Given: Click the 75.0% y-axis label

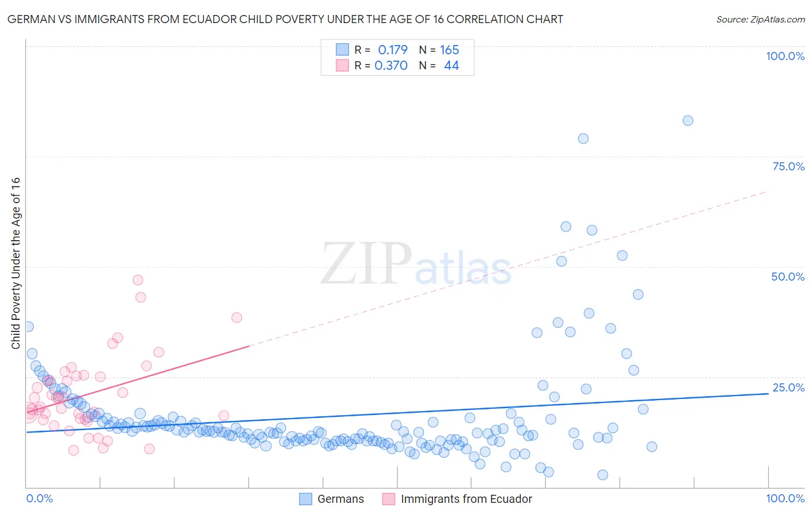Looking at the screenshot, I should coord(788,166).
